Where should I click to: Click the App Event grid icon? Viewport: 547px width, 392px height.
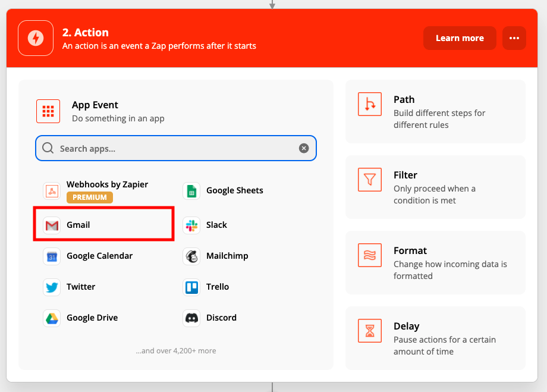pyautogui.click(x=48, y=111)
